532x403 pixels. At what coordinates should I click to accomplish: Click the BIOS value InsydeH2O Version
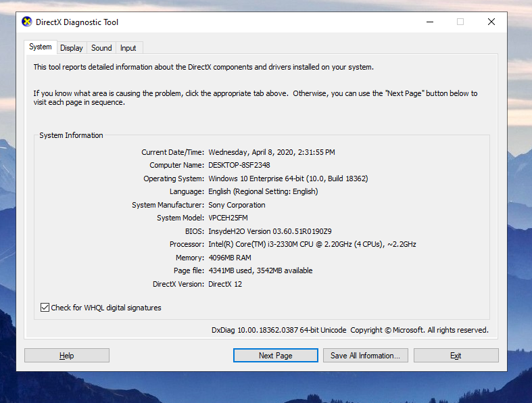click(x=270, y=231)
